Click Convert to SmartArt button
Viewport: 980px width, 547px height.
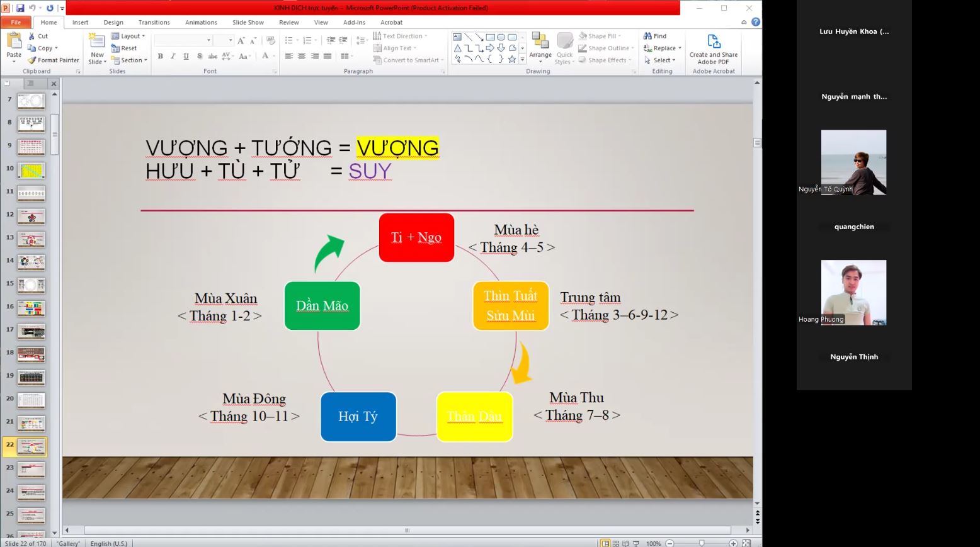409,60
